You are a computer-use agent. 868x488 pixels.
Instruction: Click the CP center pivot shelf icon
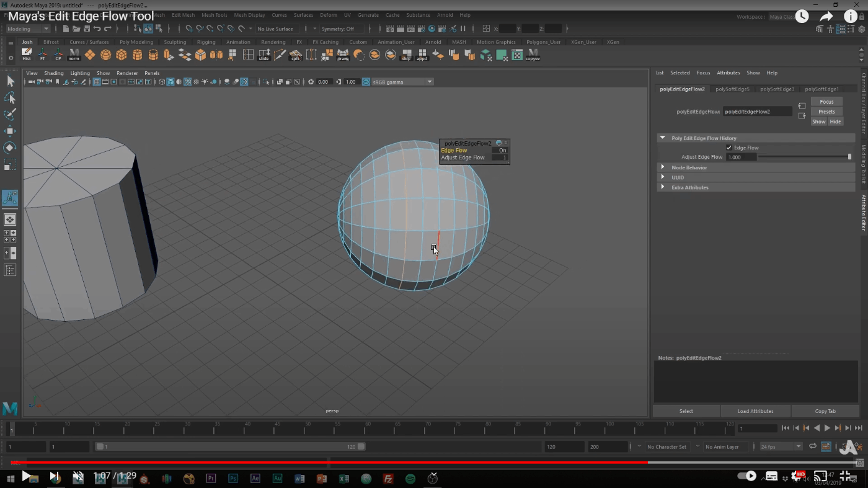click(x=58, y=55)
